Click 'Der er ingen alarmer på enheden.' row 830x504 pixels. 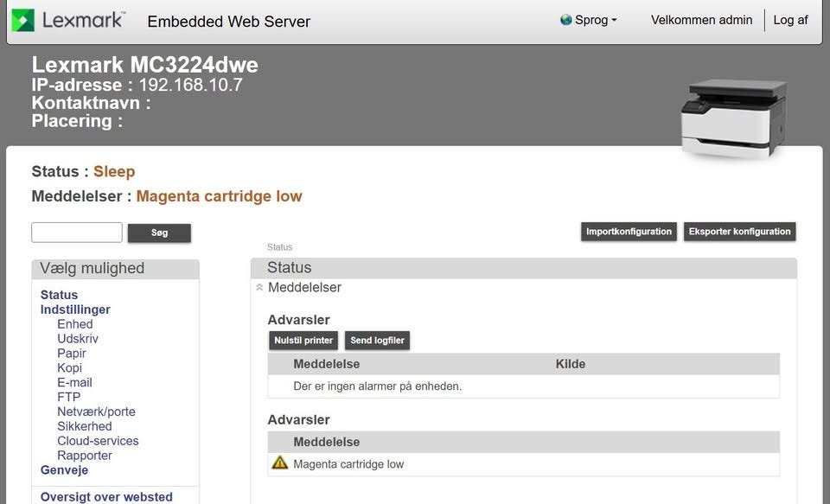(x=524, y=386)
